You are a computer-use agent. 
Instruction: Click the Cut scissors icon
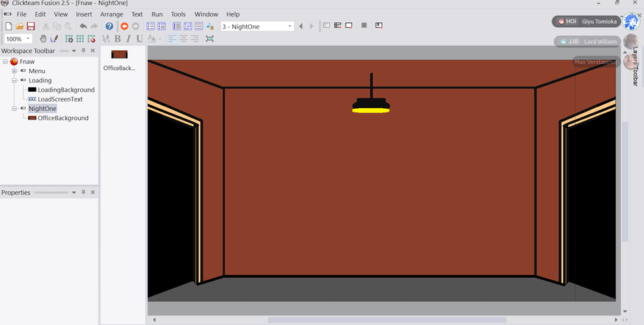click(46, 26)
